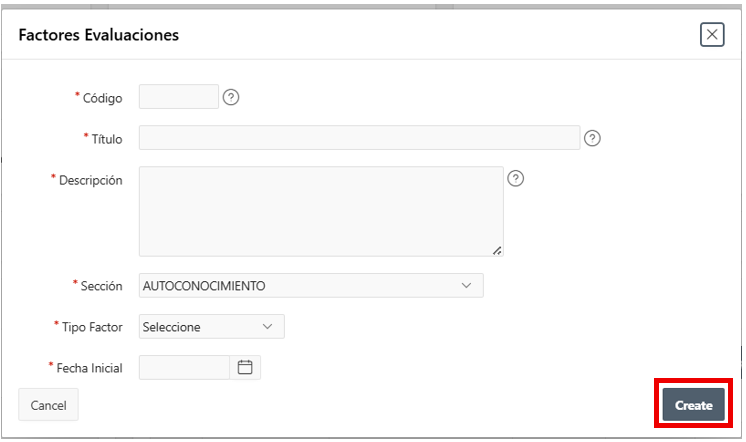Open the Fecha Inicial calendar picker
The image size is (746, 442).
pos(245,367)
